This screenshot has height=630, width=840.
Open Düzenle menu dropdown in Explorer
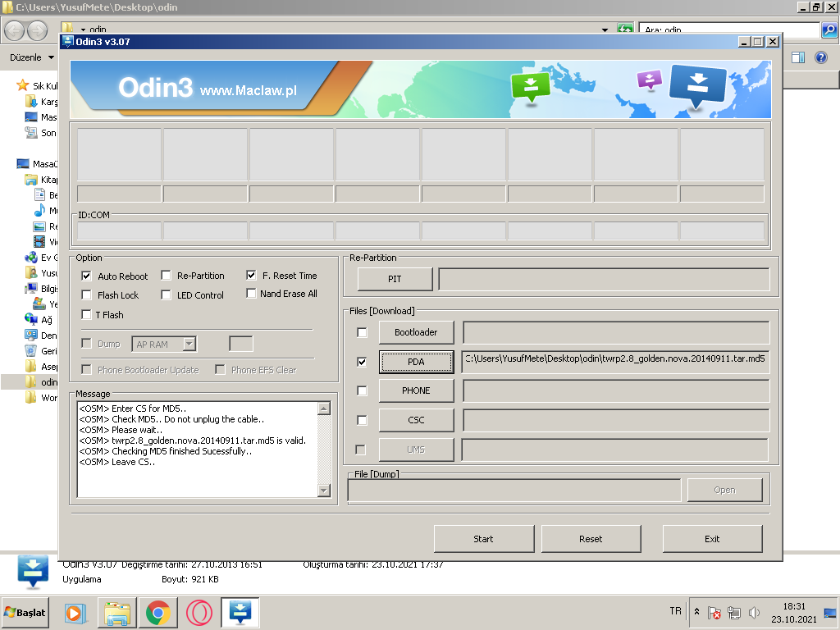coord(32,57)
